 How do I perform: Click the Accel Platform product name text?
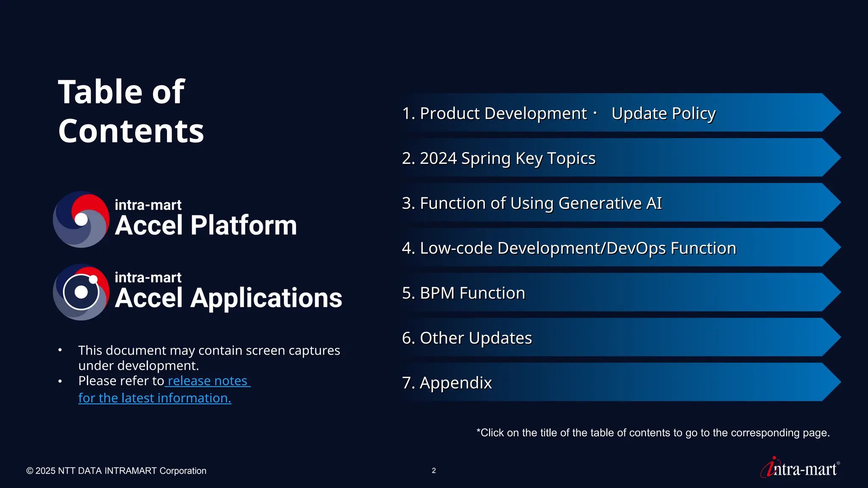click(206, 225)
